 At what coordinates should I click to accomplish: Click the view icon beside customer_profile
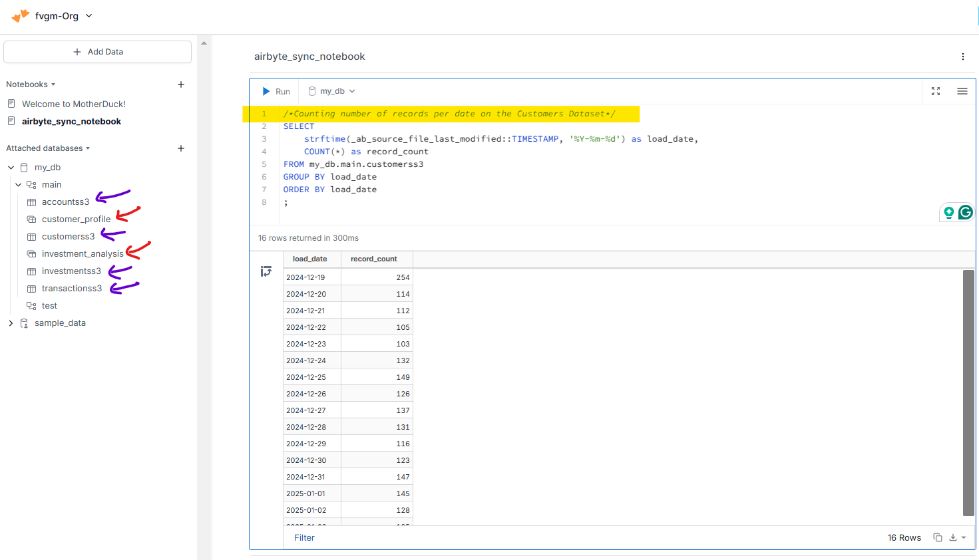click(31, 219)
